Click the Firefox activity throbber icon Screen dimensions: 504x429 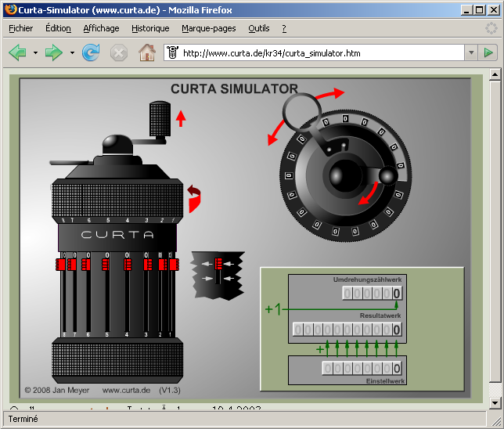point(491,28)
